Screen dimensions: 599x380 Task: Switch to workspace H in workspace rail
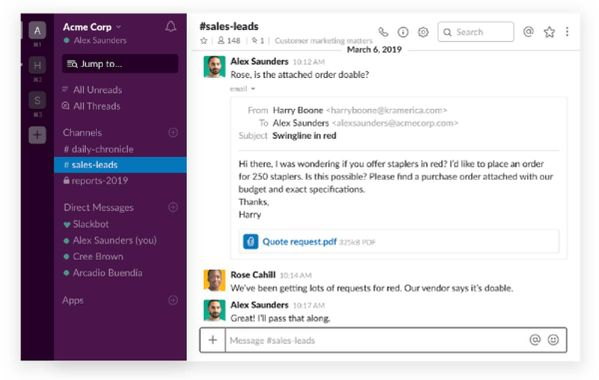tap(37, 65)
